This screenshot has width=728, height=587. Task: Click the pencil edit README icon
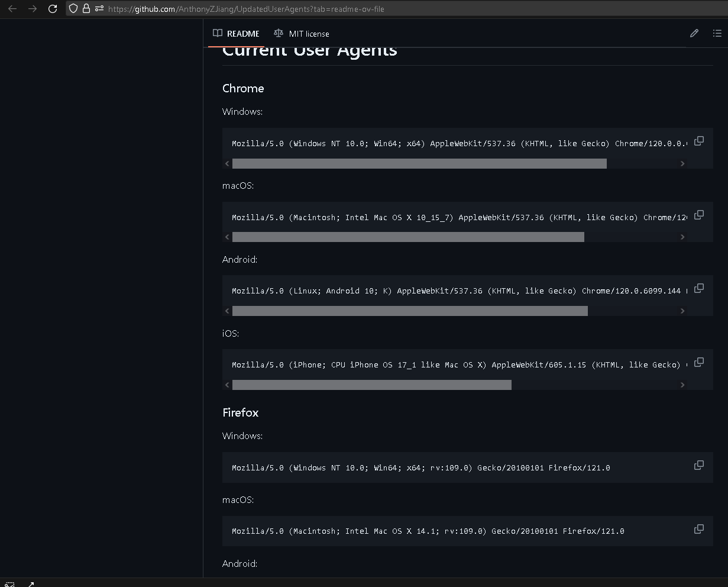point(694,34)
